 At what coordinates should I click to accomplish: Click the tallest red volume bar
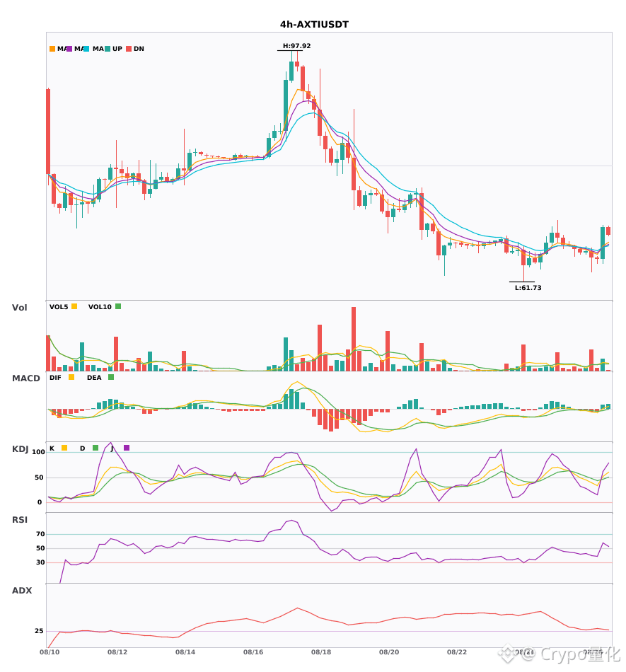354,339
